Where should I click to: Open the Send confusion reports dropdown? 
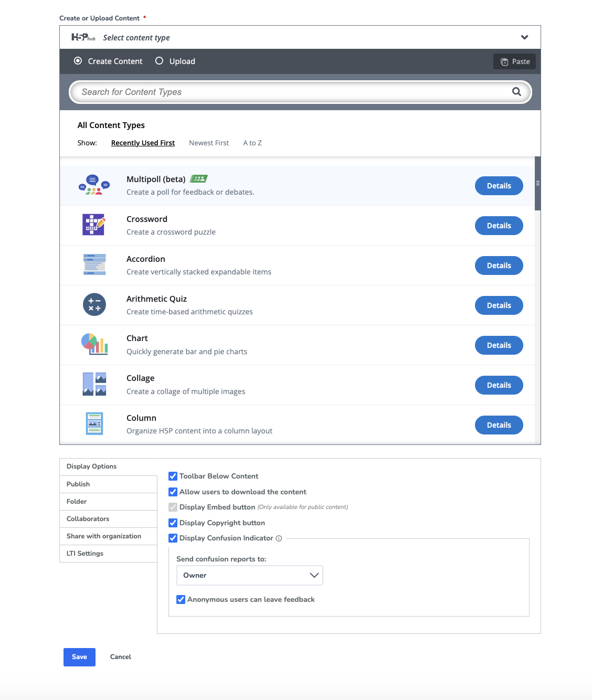click(249, 576)
